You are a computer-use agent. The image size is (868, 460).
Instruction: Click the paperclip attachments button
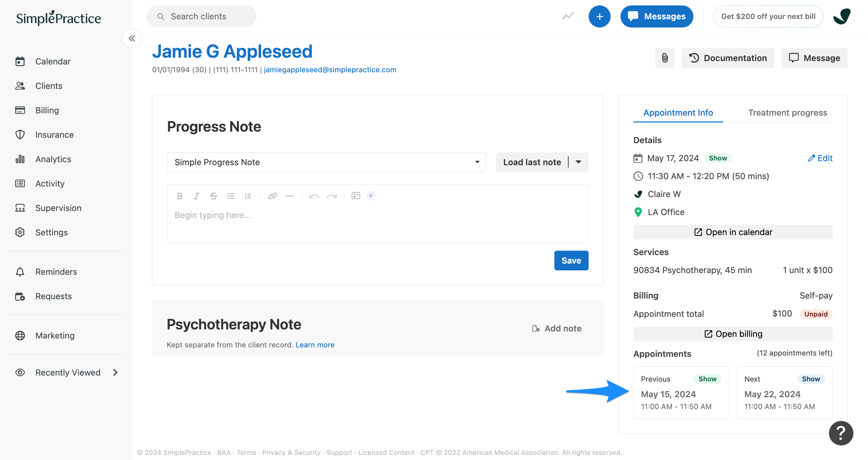click(x=665, y=58)
